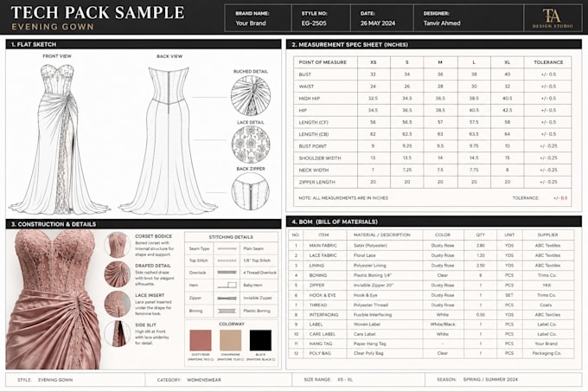The image size is (588, 392).
Task: Select the 'HIGH HIP' row label
Action: click(310, 99)
